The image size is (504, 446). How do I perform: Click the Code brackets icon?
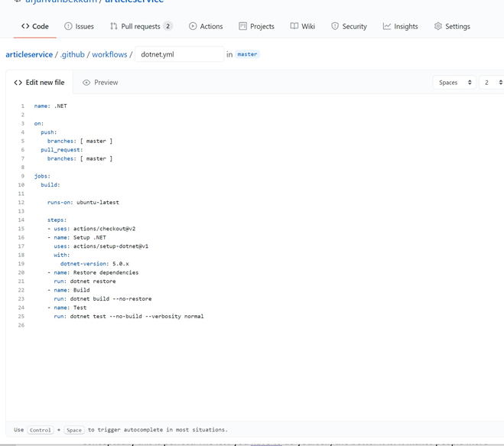click(25, 26)
